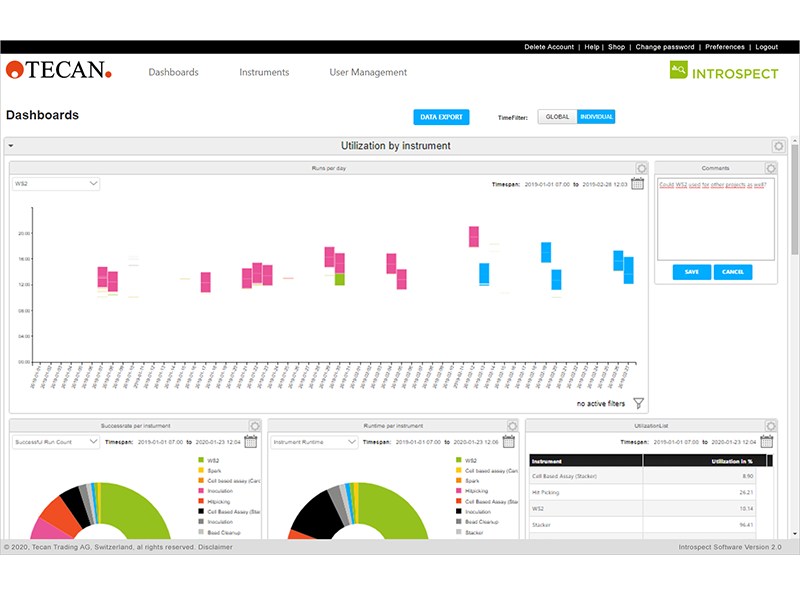800x595 pixels.
Task: Open Successrate per instrument settings gear
Action: point(255,426)
